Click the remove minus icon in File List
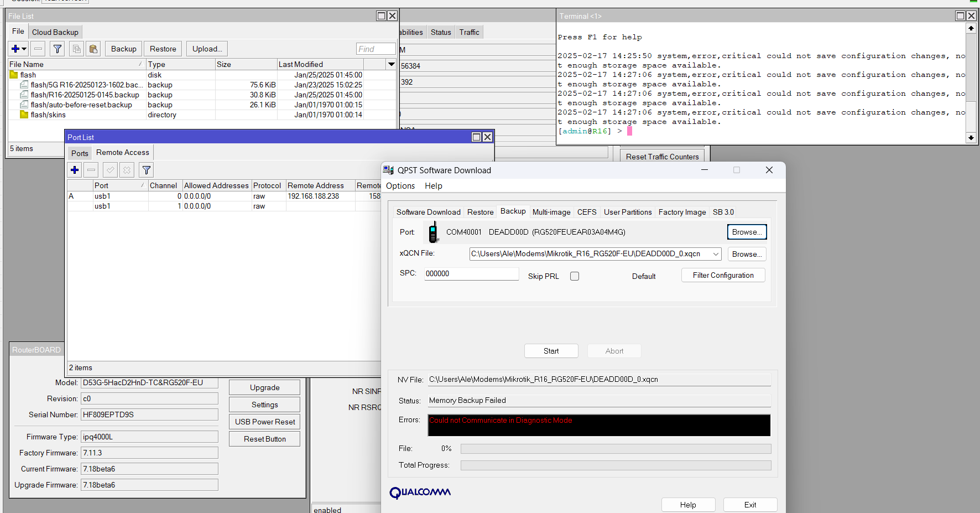This screenshot has width=980, height=513. (x=38, y=49)
